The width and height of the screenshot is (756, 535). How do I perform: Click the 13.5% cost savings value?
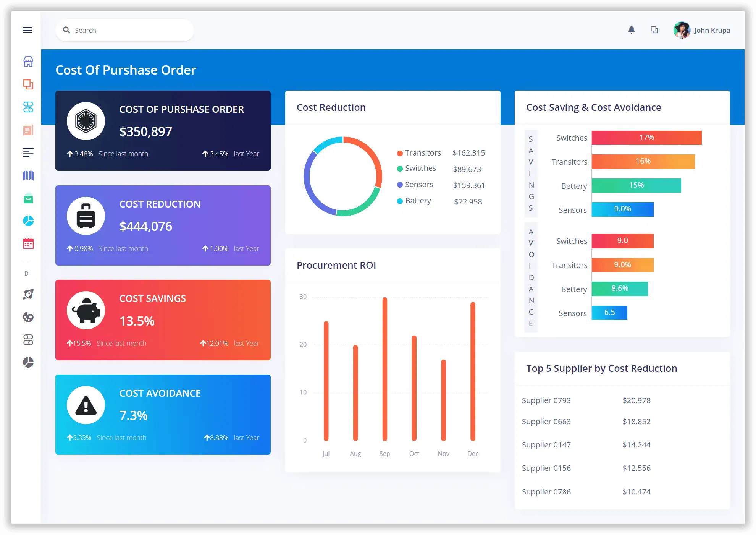137,321
